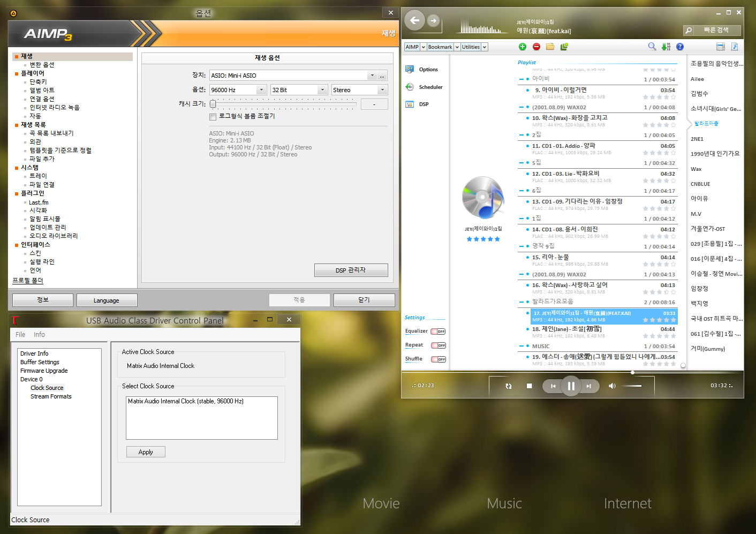Screen dimensions: 756x534
Task: Click the 닫기 button
Action: [x=364, y=300]
